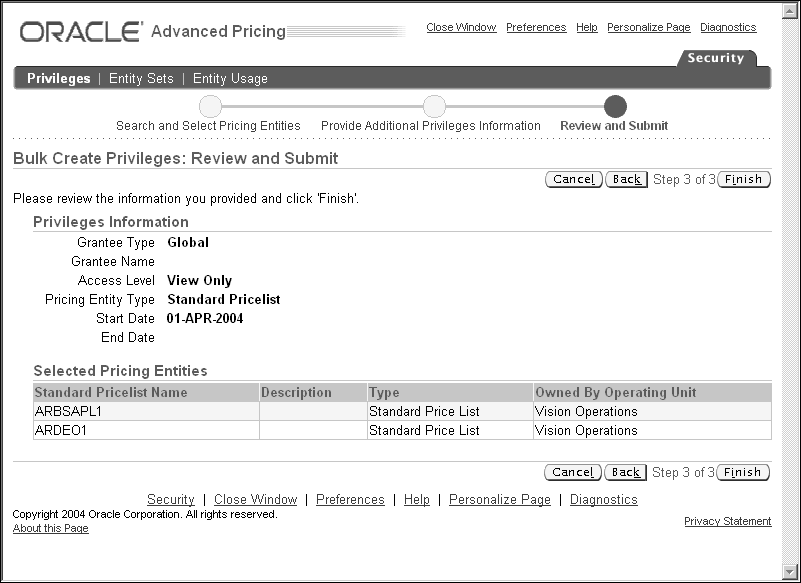Click the 01-APR-2004 start date value
801x583 pixels.
click(x=205, y=318)
